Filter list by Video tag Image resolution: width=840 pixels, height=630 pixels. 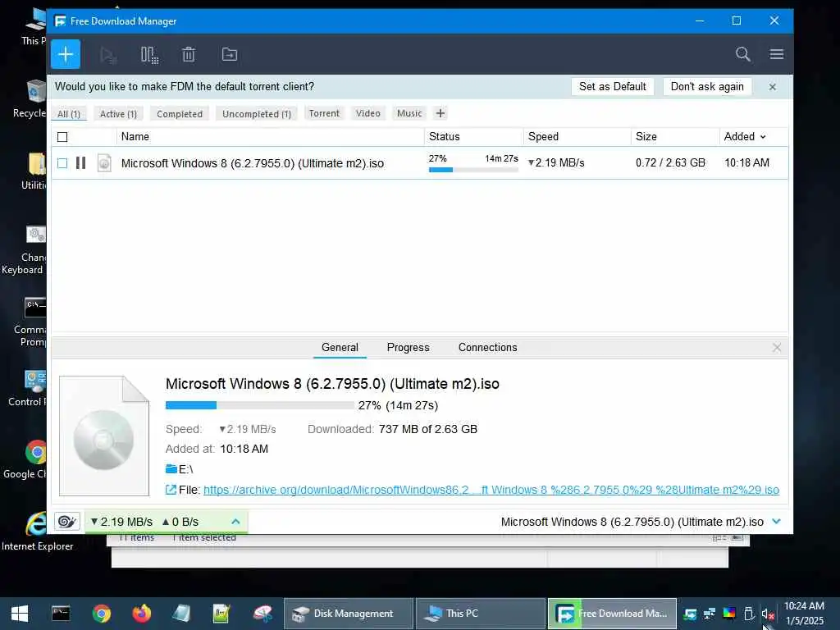(368, 113)
